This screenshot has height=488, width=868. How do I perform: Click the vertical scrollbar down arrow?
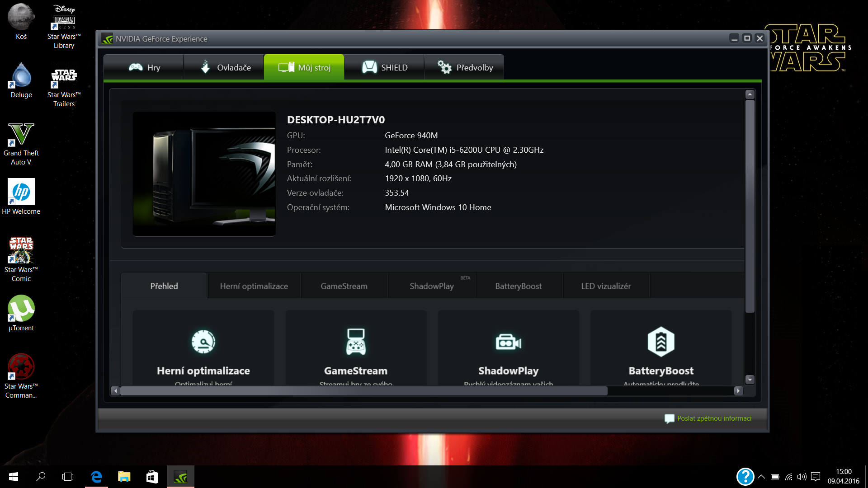[x=750, y=380]
